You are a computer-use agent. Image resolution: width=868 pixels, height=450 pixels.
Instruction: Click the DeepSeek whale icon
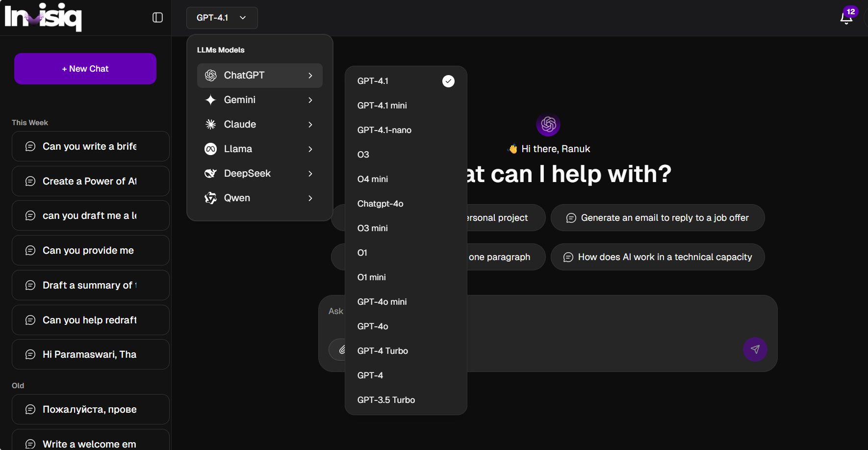coord(211,174)
